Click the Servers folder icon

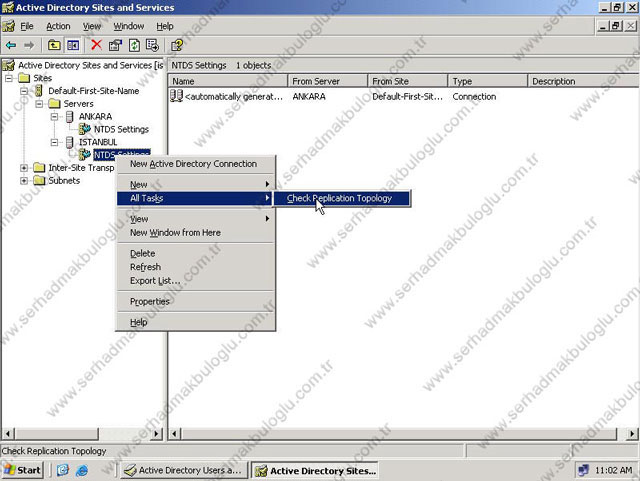pos(54,104)
